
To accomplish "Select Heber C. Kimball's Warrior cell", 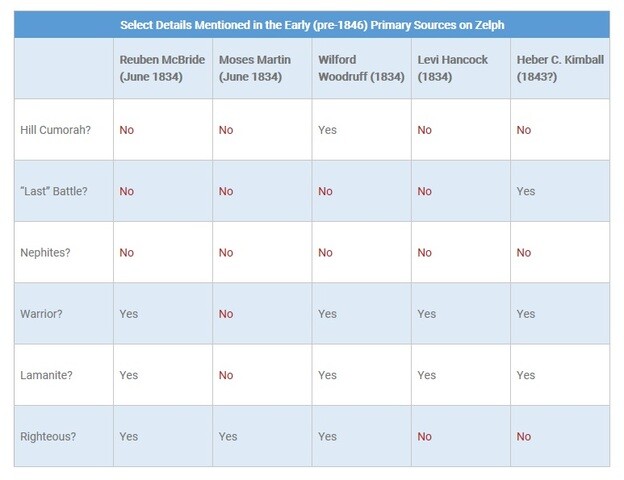I will [526, 314].
